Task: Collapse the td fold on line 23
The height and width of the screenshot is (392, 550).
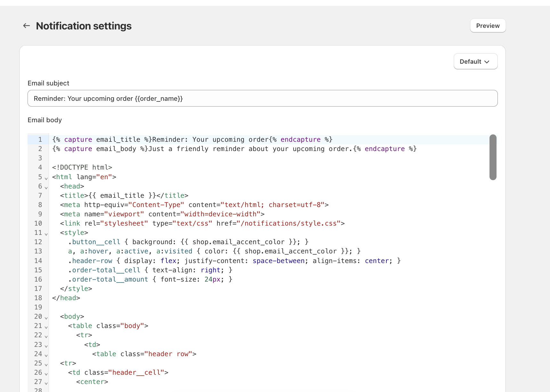Action: [x=46, y=346]
